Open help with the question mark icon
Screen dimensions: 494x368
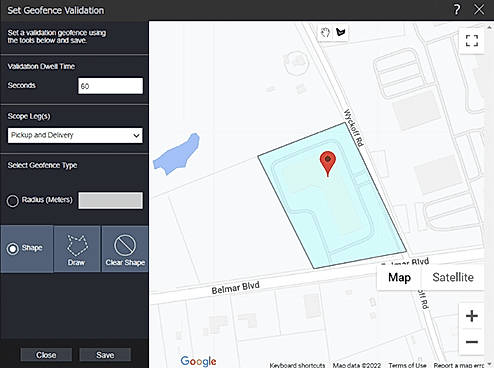coord(457,10)
